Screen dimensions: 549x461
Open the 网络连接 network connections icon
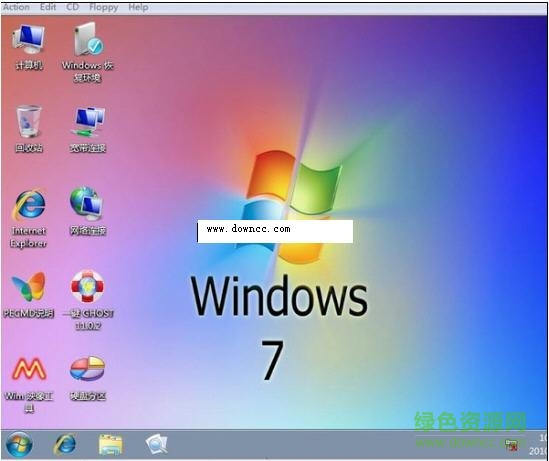coord(88,211)
